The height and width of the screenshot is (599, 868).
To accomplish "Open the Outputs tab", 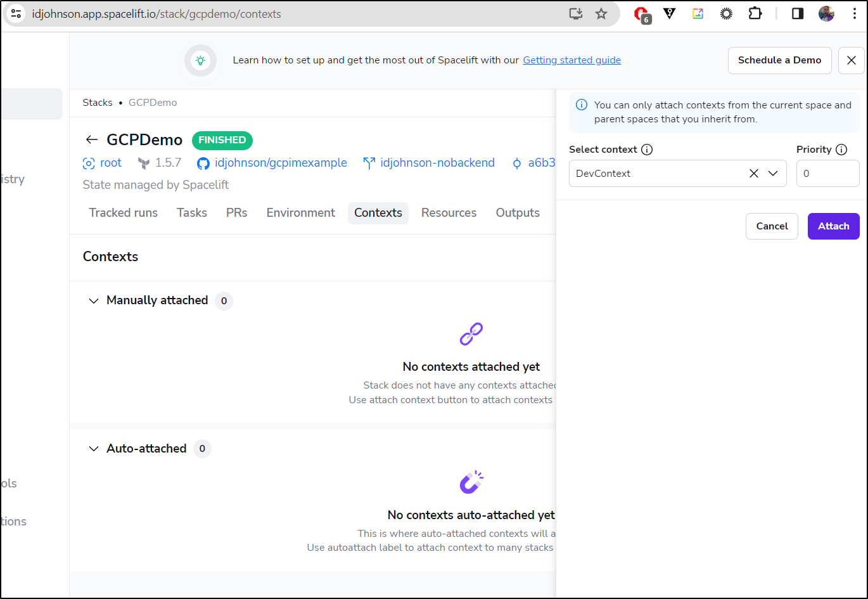I will 518,213.
